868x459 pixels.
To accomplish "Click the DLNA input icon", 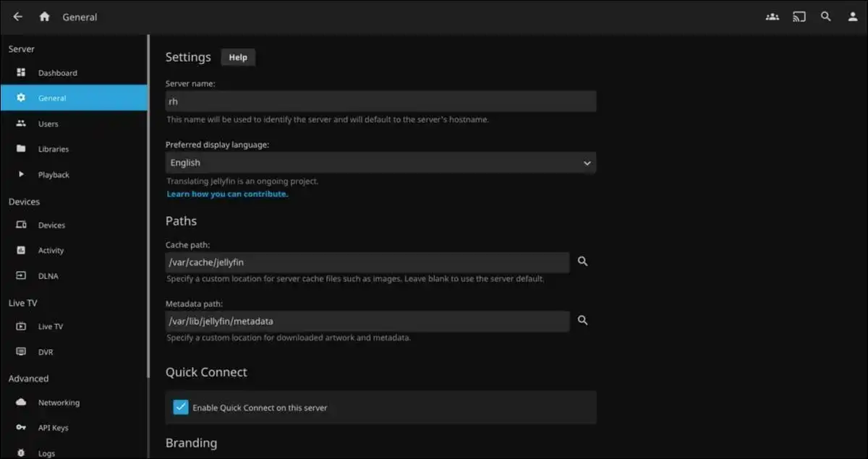I will coord(21,275).
